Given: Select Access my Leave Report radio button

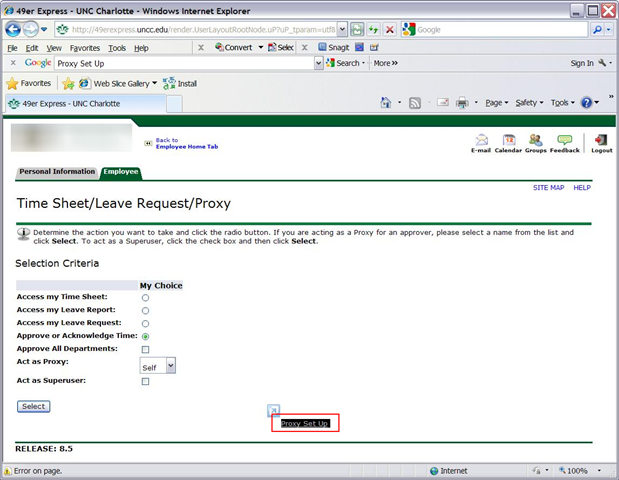Looking at the screenshot, I should [x=145, y=311].
